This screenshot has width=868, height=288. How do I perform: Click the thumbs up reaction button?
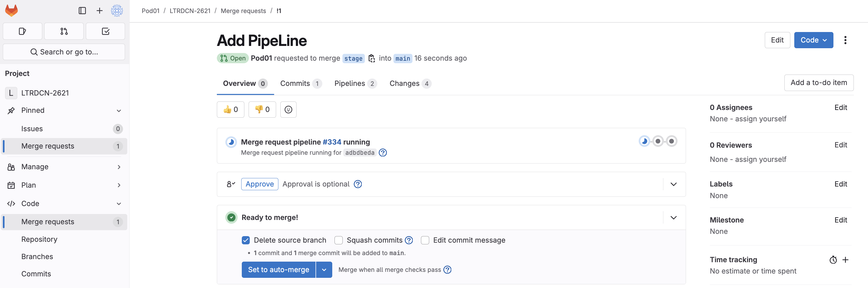[230, 109]
